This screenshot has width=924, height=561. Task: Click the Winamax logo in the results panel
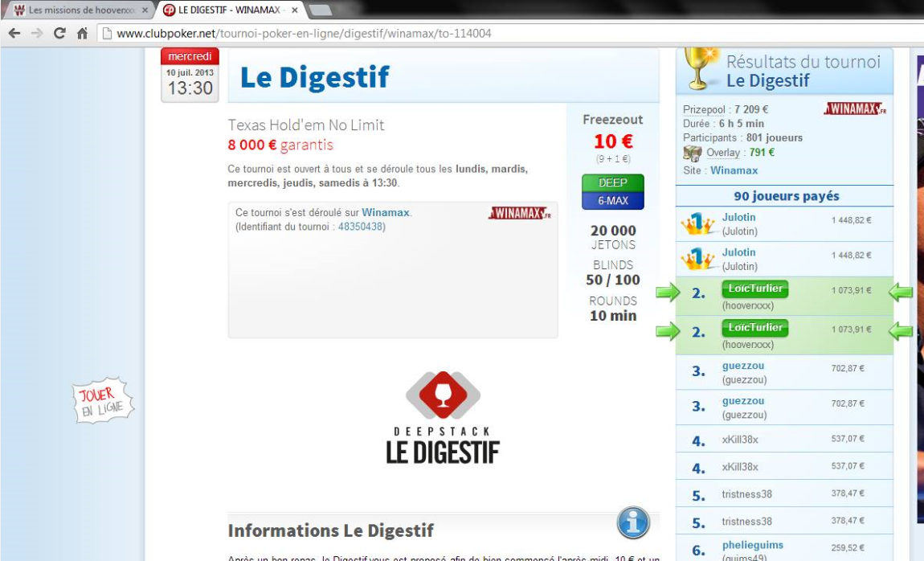pos(855,109)
